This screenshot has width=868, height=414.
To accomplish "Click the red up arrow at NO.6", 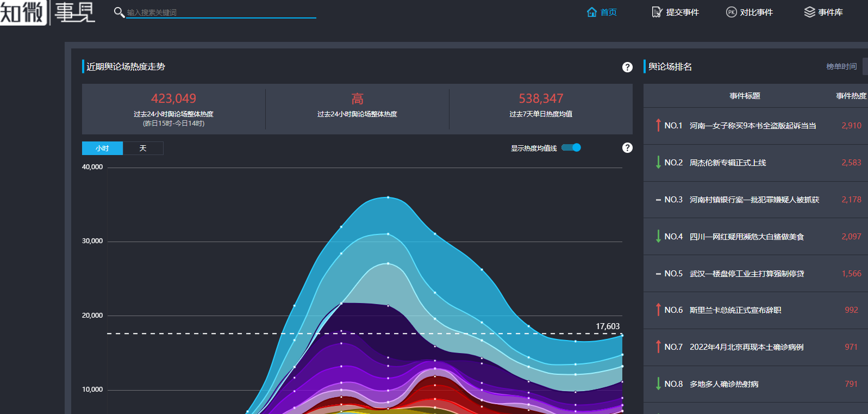I will point(658,310).
